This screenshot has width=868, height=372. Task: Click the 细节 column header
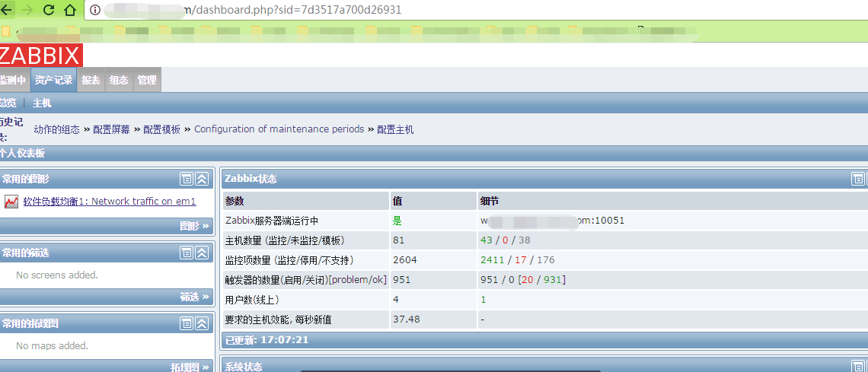pos(490,201)
